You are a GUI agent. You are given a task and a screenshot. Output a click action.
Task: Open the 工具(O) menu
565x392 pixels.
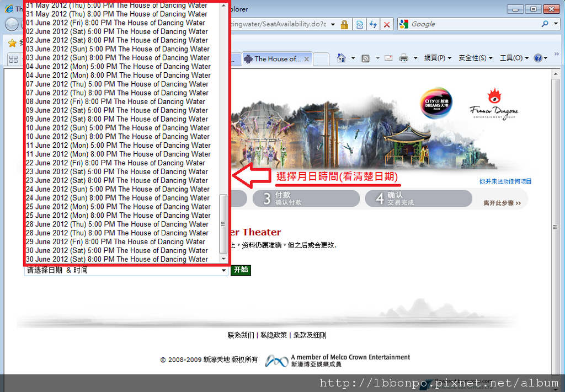point(514,58)
